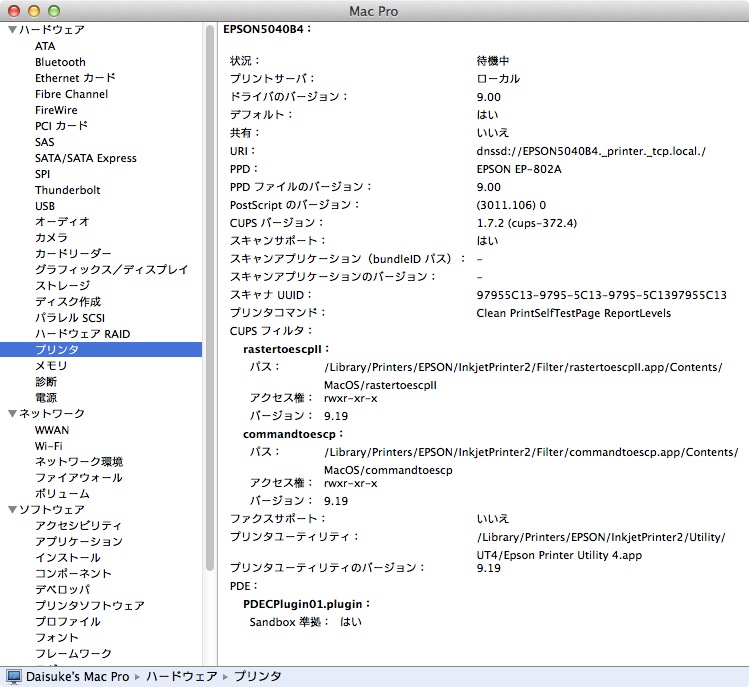Screen dimensions: 749x687
Task: Select the フォント software entry
Action: [x=57, y=638]
